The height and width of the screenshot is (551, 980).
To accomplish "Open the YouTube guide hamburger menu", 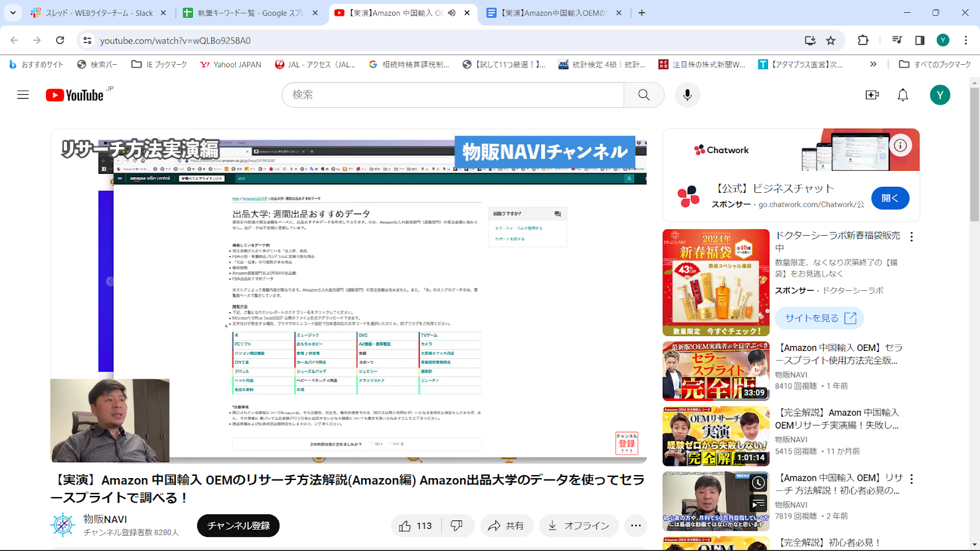I will 23,95.
